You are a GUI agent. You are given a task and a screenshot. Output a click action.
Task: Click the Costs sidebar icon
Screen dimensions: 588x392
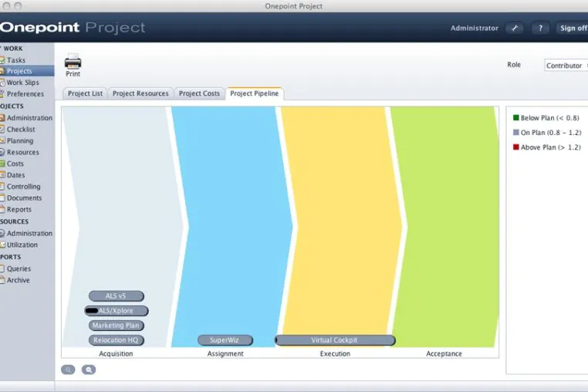pos(2,164)
